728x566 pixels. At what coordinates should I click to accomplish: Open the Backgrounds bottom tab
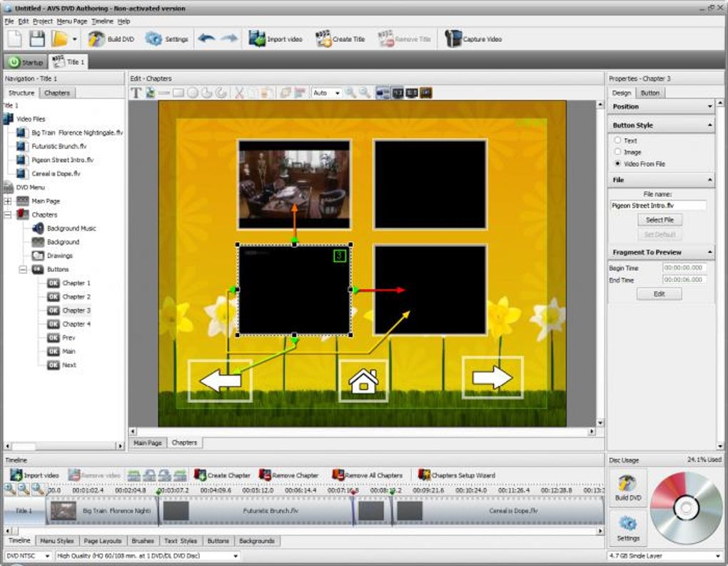tap(257, 541)
